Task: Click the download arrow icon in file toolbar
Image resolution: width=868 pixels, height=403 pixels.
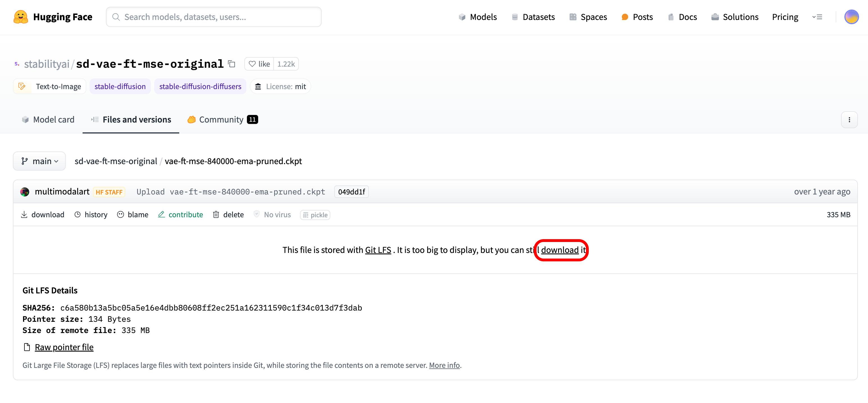Action: click(24, 214)
